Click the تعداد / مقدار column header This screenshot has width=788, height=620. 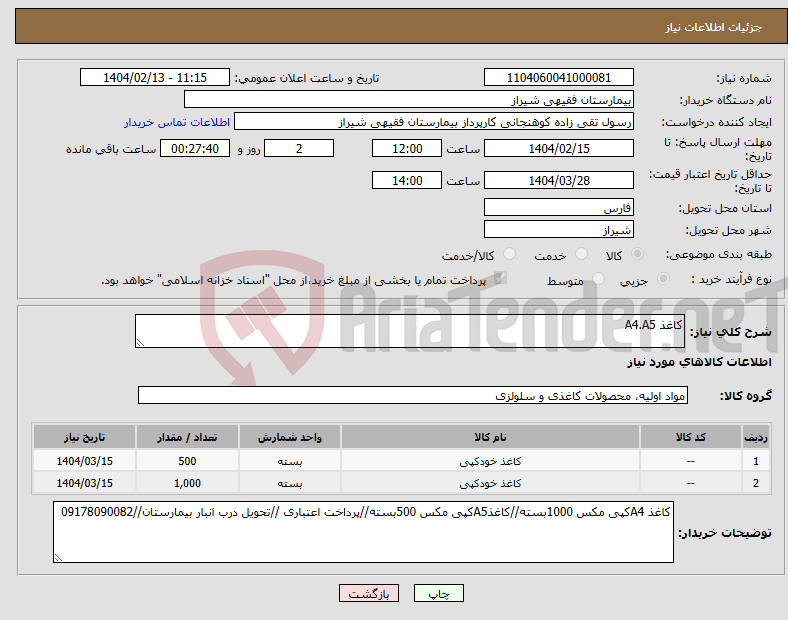coord(187,437)
